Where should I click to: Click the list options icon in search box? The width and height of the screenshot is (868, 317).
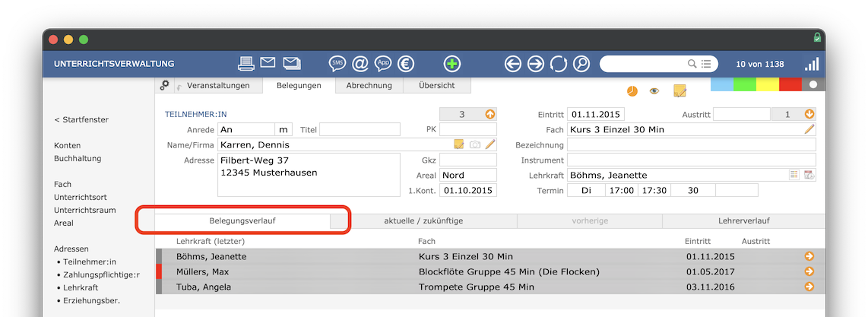pos(706,64)
